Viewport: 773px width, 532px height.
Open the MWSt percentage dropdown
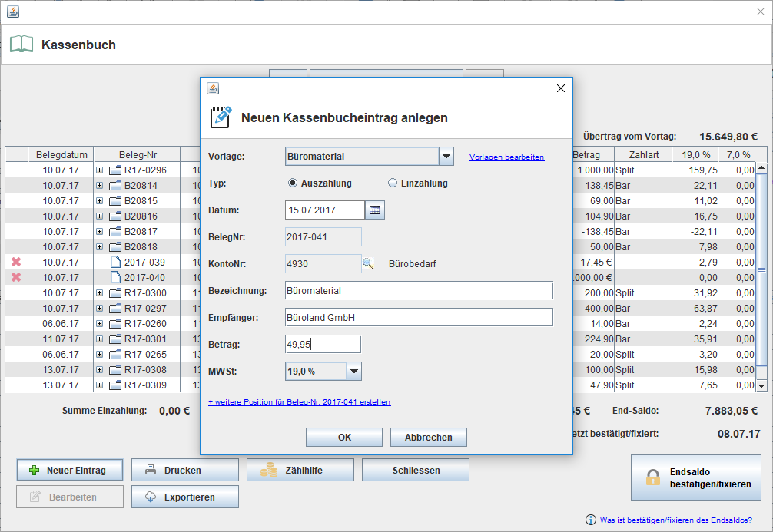(353, 372)
